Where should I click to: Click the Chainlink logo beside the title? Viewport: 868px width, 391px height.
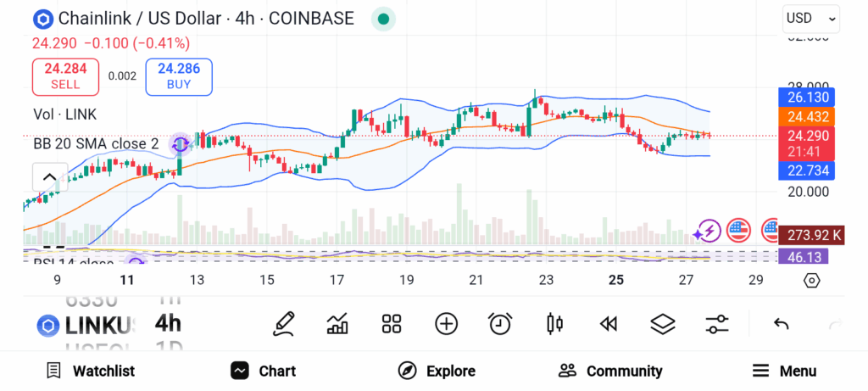(x=42, y=19)
